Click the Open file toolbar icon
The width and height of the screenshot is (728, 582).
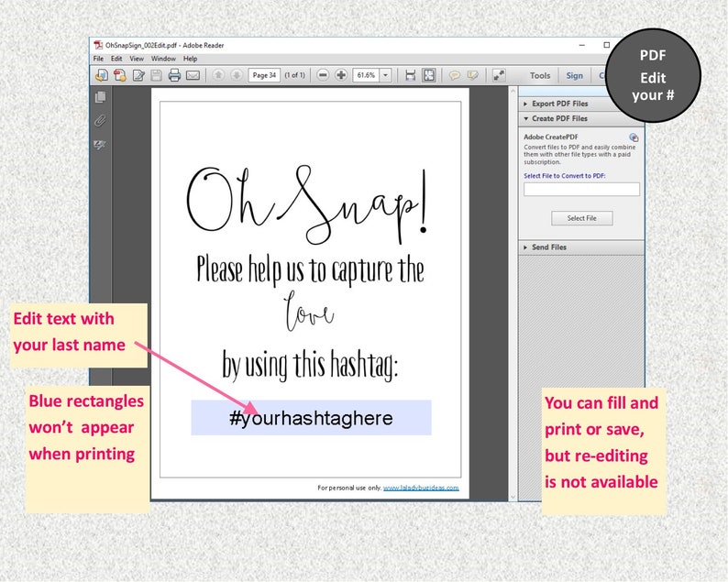coord(101,75)
